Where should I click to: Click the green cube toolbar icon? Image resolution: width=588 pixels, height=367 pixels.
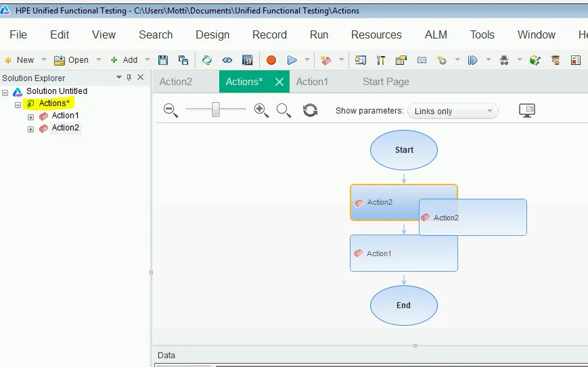535,60
